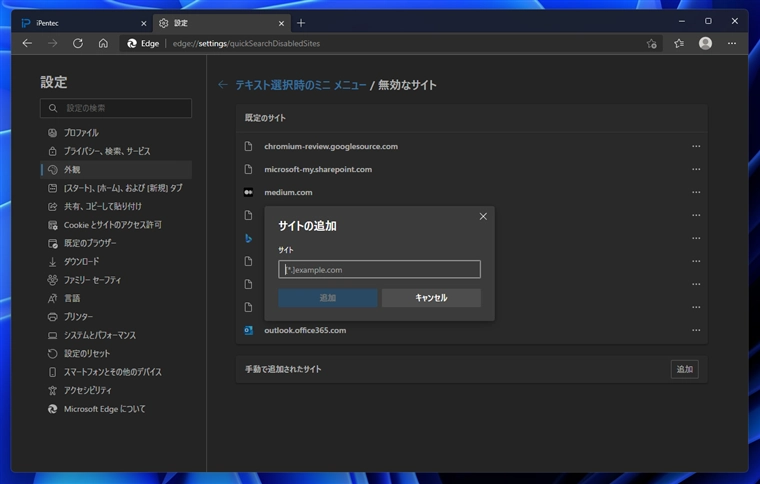Open プリンター settings

[x=116, y=317]
